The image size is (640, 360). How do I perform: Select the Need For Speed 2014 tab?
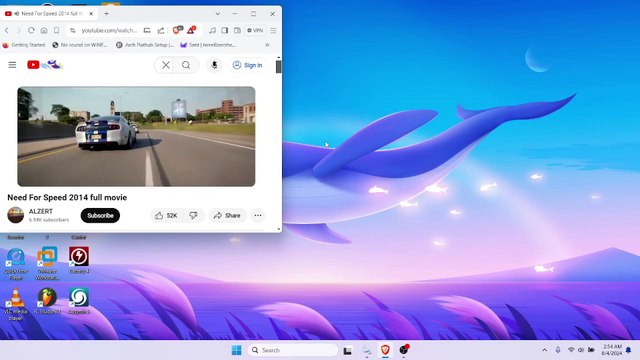click(49, 13)
